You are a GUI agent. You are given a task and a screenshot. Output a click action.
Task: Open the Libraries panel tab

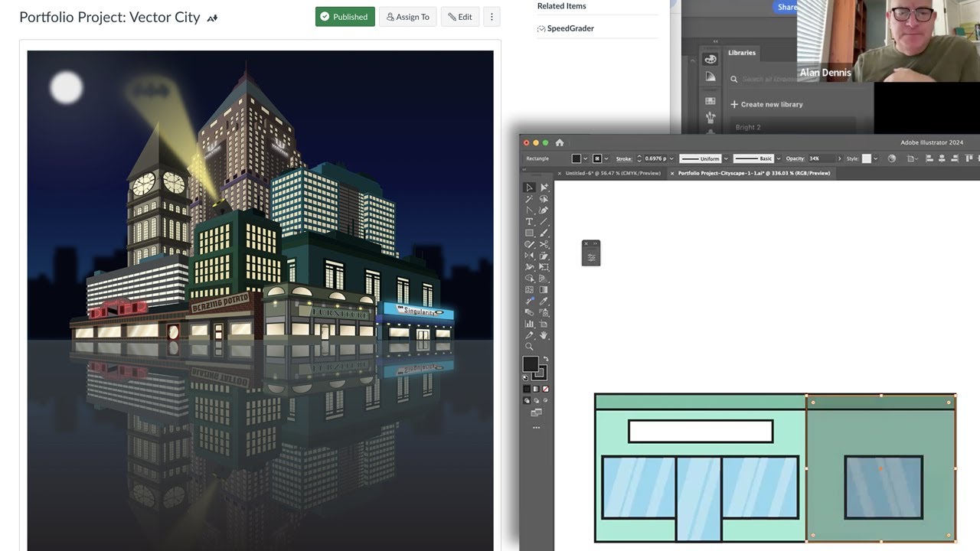pyautogui.click(x=742, y=53)
